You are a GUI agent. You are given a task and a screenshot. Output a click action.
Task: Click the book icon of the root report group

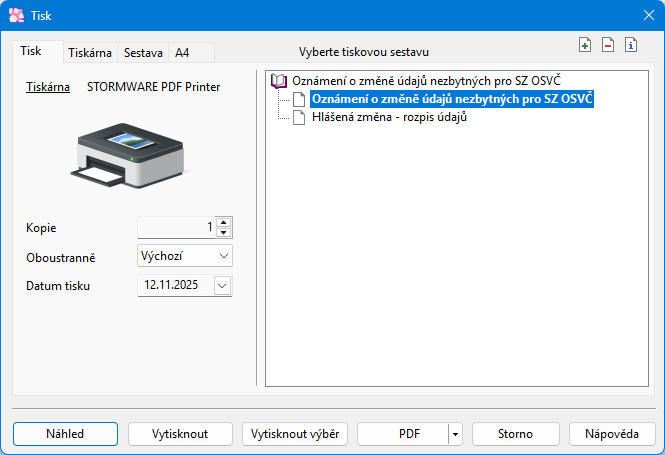coord(279,81)
